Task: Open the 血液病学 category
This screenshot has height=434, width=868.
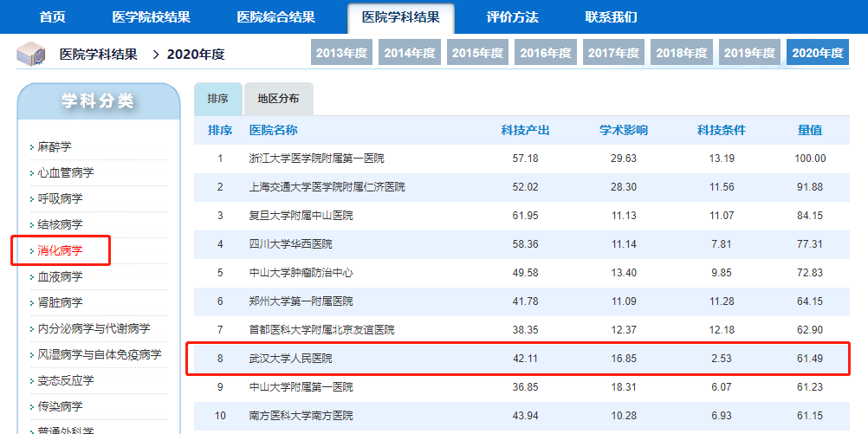Action: (x=60, y=276)
